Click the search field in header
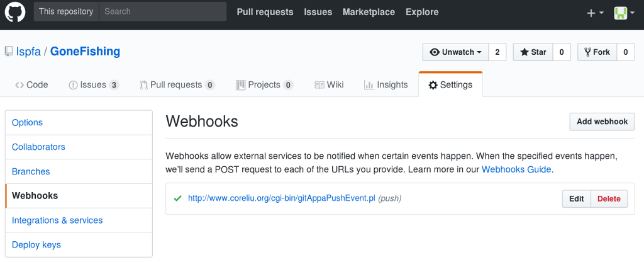 point(163,11)
